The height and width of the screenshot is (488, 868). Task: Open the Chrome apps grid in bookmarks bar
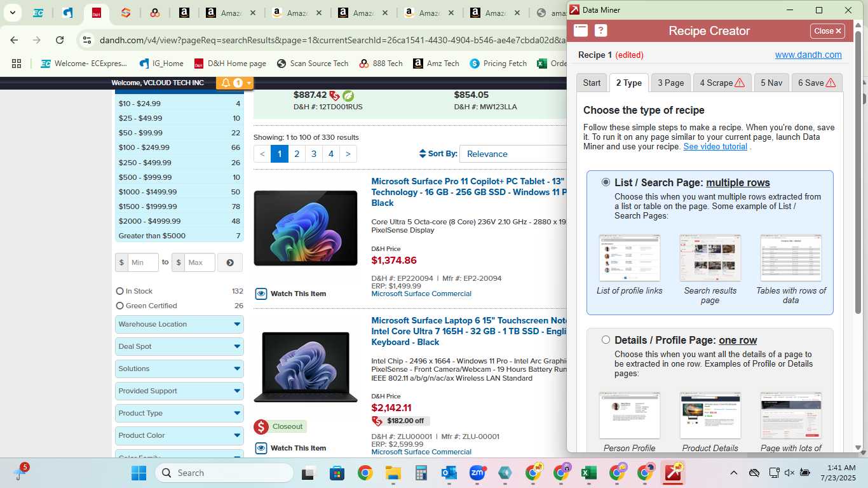point(17,64)
